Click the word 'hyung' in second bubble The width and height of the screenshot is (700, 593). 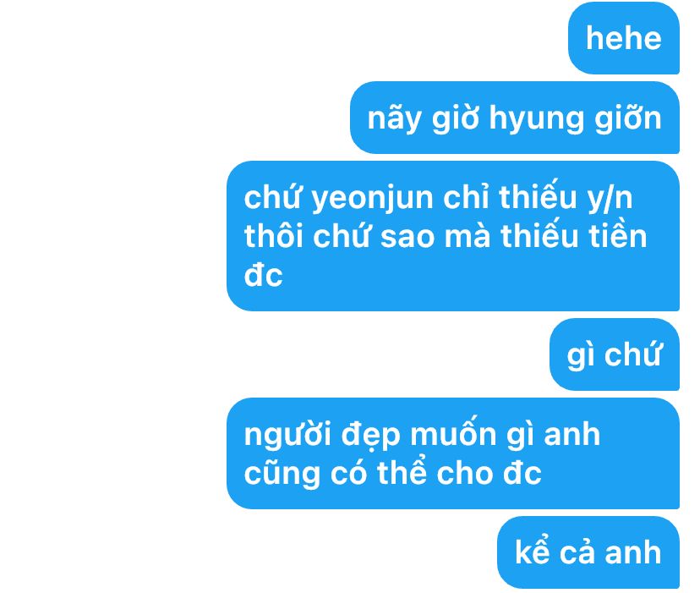(x=536, y=120)
